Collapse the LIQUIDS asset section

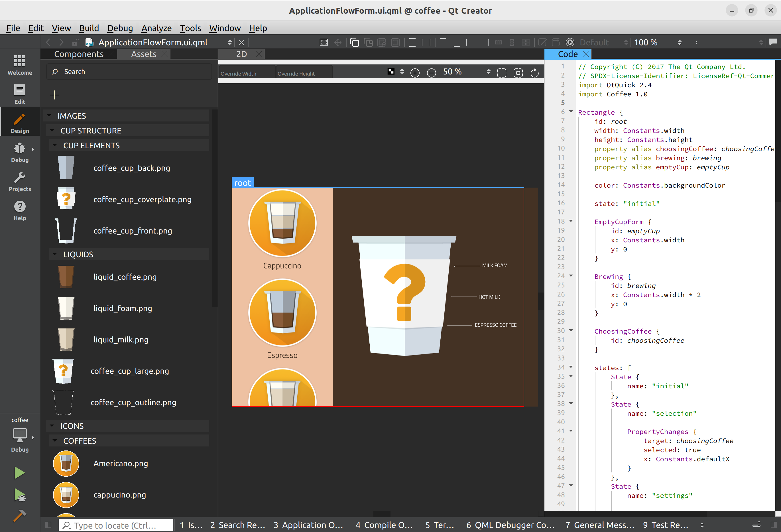(x=55, y=254)
